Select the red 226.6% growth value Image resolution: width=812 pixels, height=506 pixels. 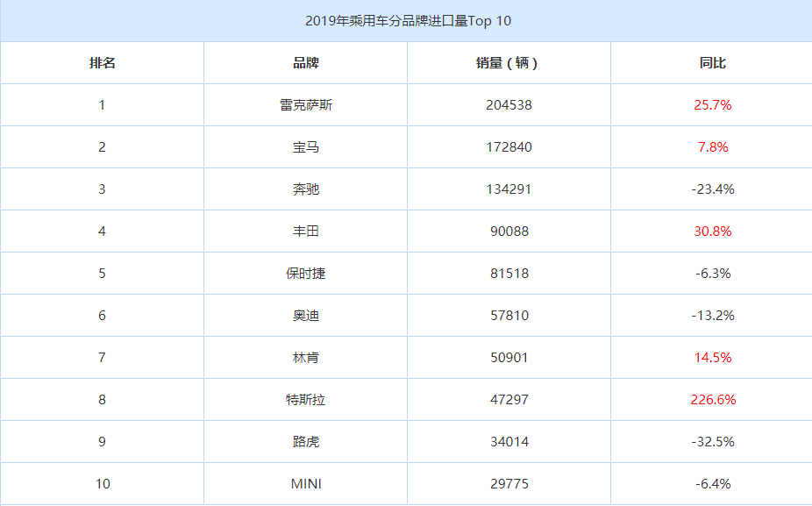point(712,400)
